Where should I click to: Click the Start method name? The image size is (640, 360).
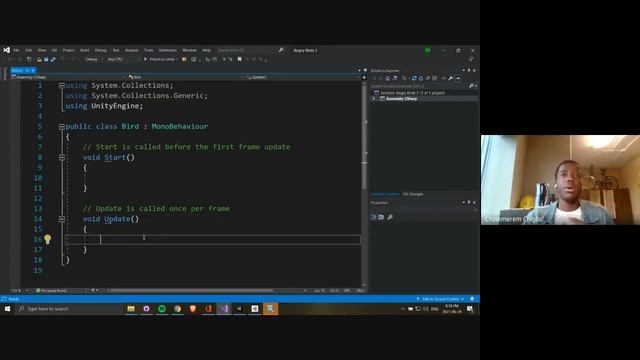tap(115, 158)
